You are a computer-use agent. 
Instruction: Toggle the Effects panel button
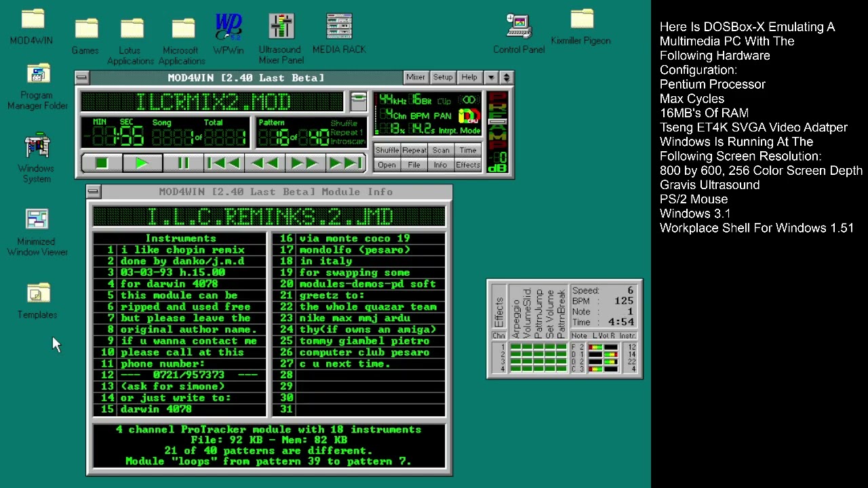(x=468, y=165)
